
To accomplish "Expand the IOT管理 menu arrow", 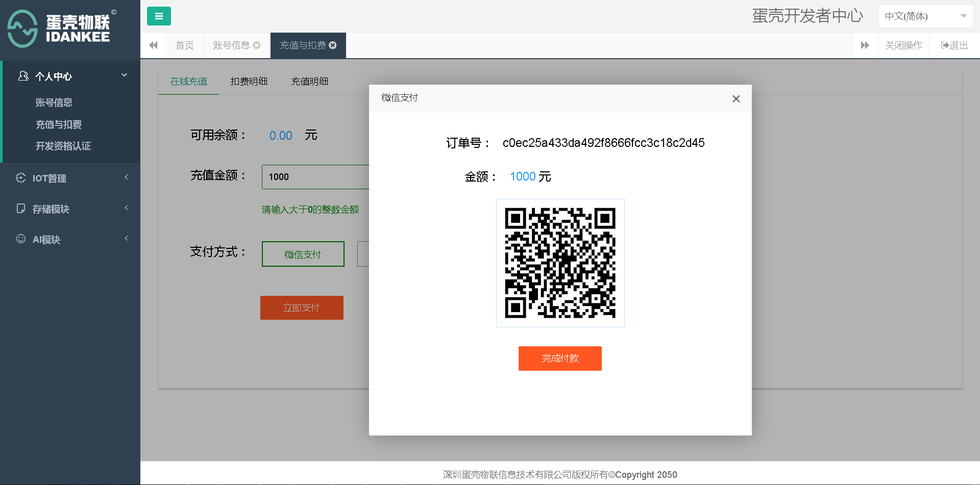I will coord(126,177).
